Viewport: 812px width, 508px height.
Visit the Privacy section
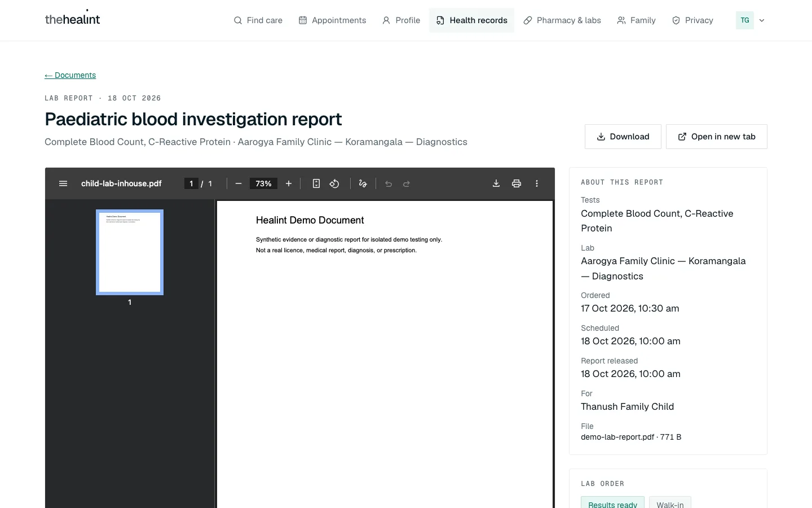(693, 20)
